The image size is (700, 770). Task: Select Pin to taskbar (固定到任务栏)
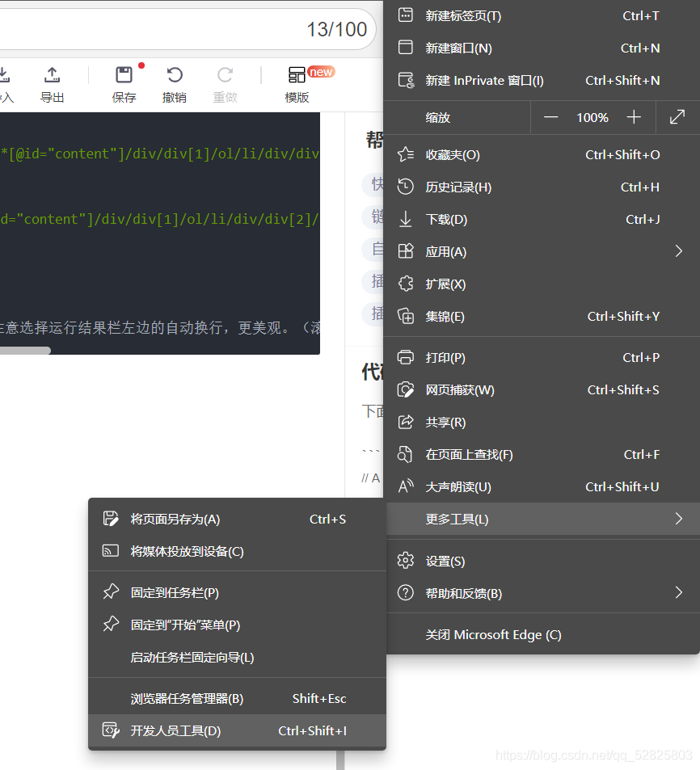click(x=238, y=593)
